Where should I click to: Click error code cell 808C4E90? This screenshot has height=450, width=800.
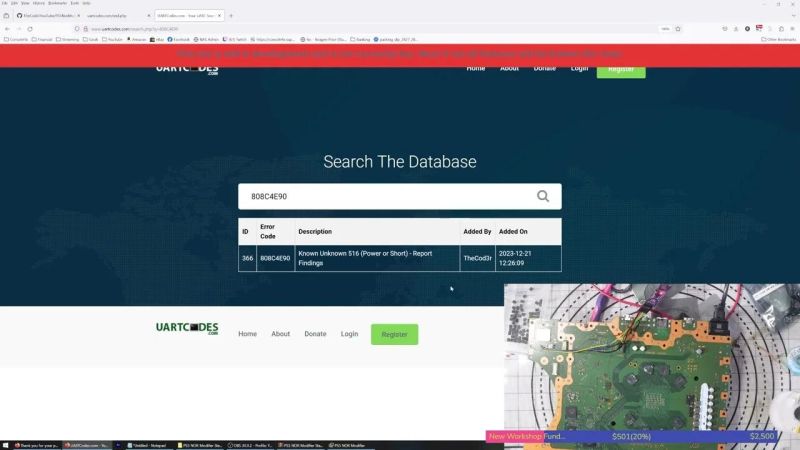[275, 258]
